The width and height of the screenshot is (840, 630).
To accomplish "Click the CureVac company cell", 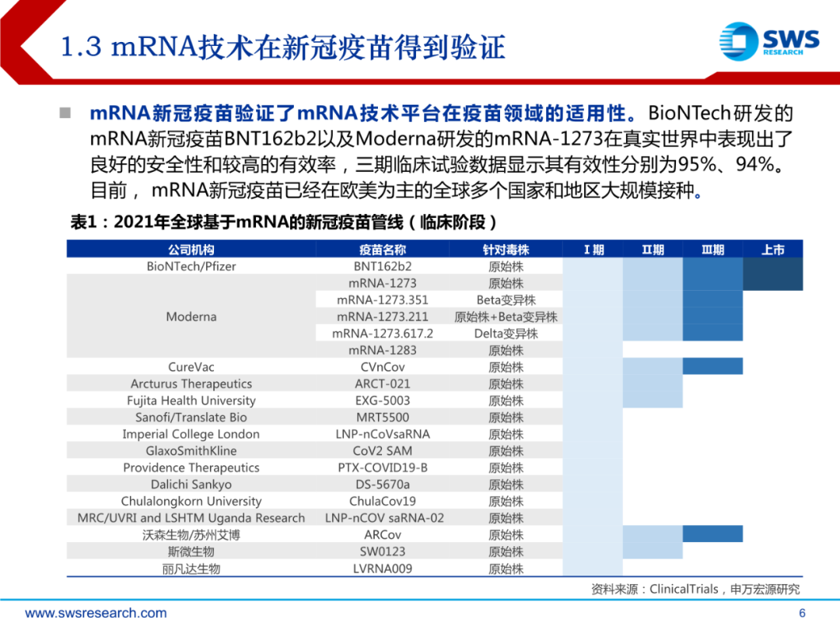I will tap(191, 367).
